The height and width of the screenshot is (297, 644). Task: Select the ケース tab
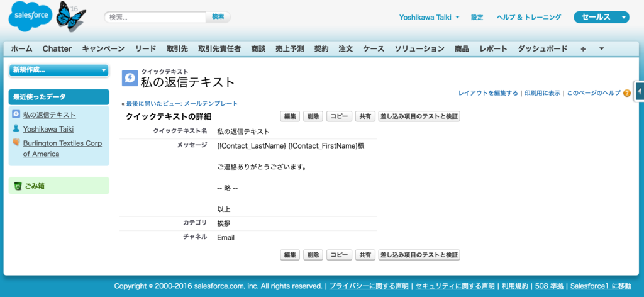click(374, 49)
